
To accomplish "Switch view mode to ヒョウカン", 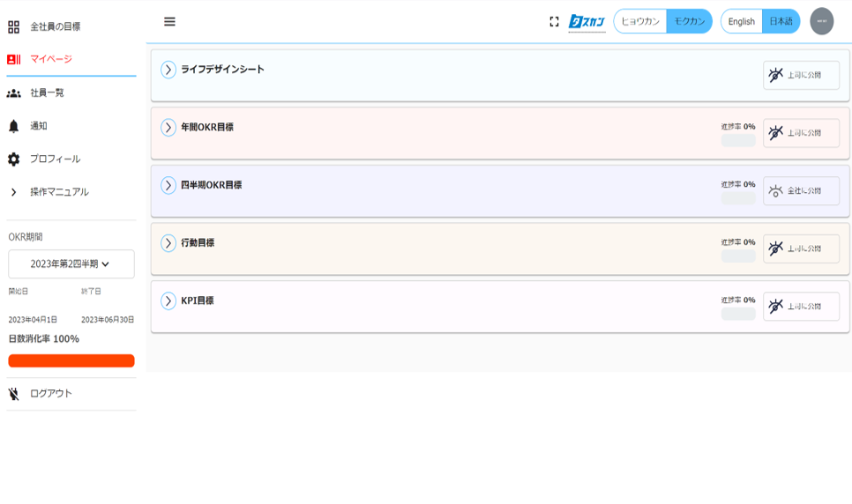I will click(640, 21).
